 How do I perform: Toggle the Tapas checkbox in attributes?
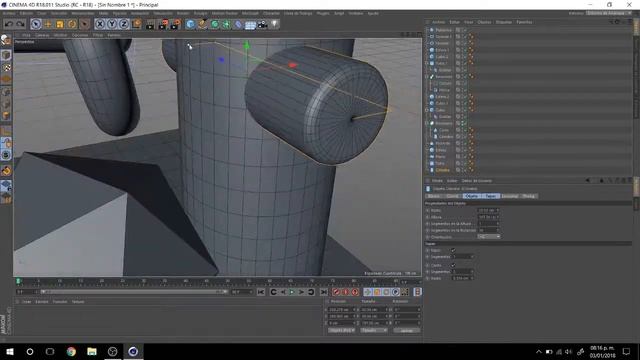coord(453,250)
